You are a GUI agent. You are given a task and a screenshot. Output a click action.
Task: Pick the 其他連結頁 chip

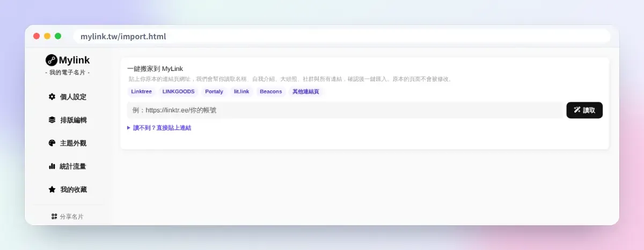[306, 91]
